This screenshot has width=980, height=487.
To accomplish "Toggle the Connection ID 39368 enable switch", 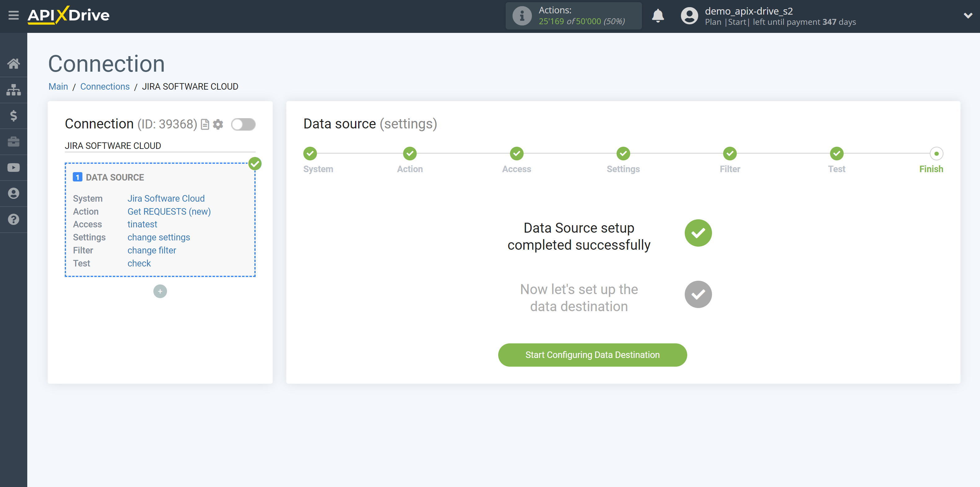I will coord(243,124).
